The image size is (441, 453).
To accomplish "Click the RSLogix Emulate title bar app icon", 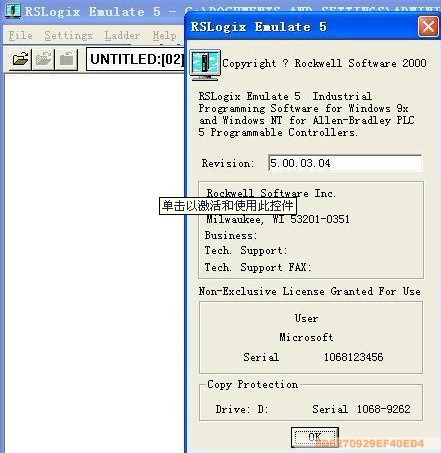I will (13, 11).
